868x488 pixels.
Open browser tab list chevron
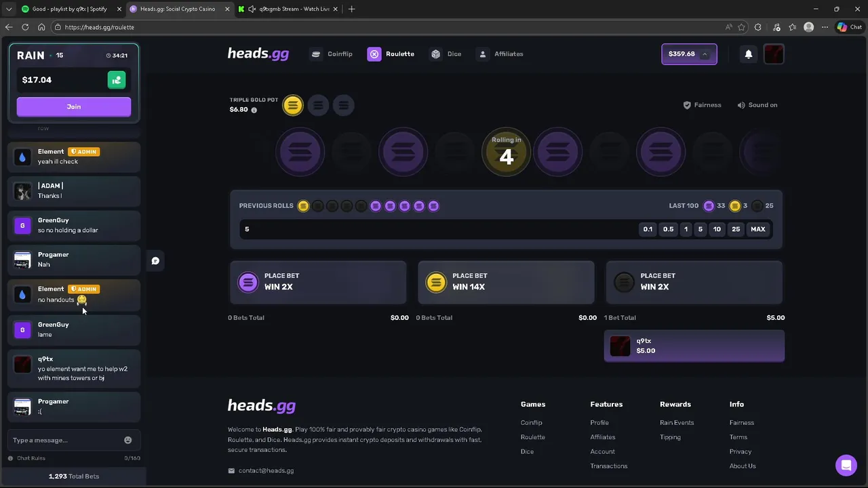point(9,9)
